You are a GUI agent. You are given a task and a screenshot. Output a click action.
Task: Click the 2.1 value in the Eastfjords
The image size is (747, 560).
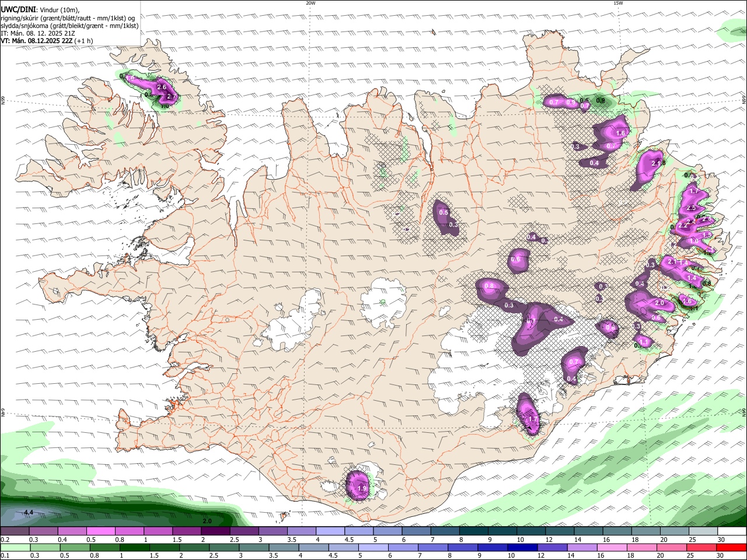[672, 262]
